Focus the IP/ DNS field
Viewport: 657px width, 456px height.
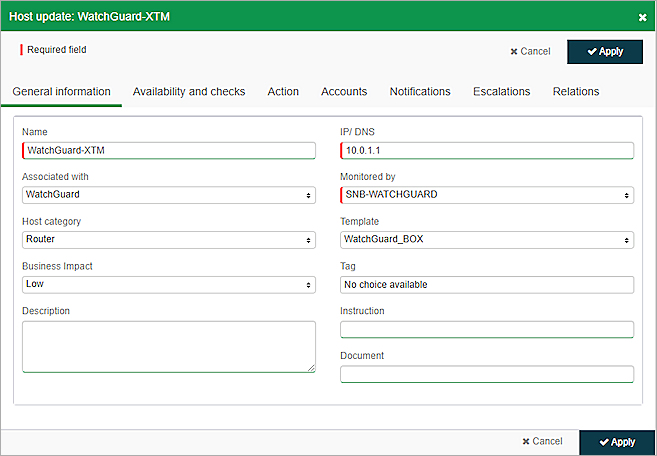[x=487, y=150]
